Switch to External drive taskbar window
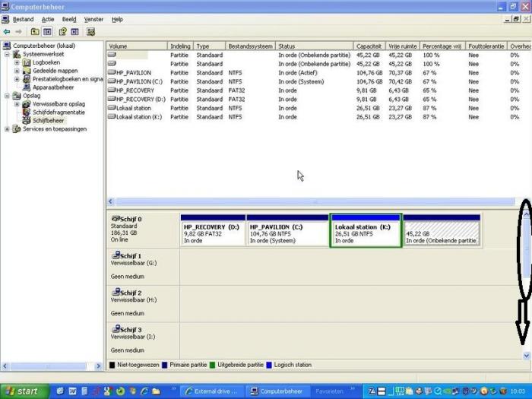This screenshot has height=399, width=532. pos(212,391)
